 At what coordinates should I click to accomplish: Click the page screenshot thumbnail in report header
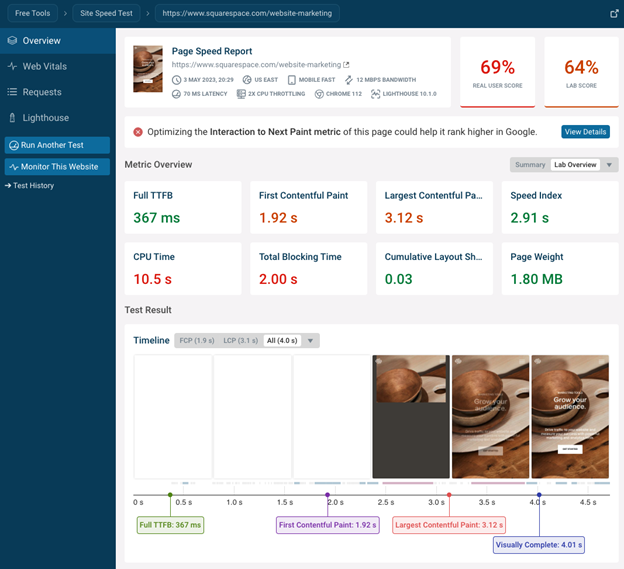point(148,69)
